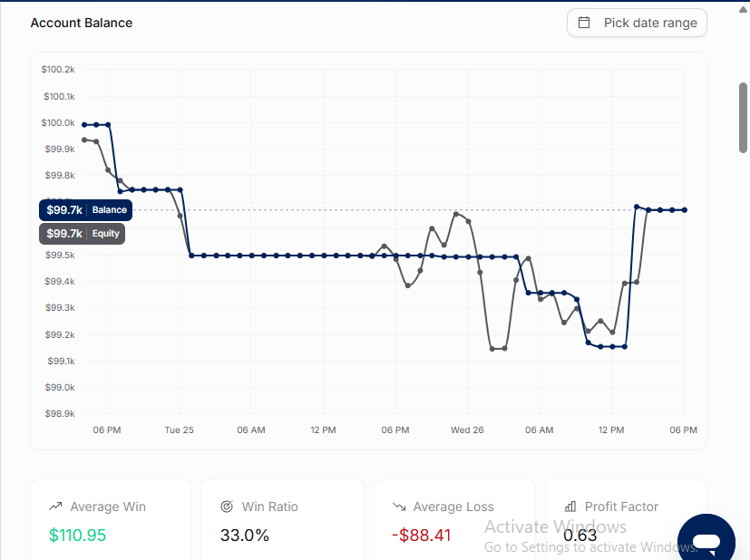
Task: Click the Win Ratio target icon
Action: pyautogui.click(x=227, y=506)
